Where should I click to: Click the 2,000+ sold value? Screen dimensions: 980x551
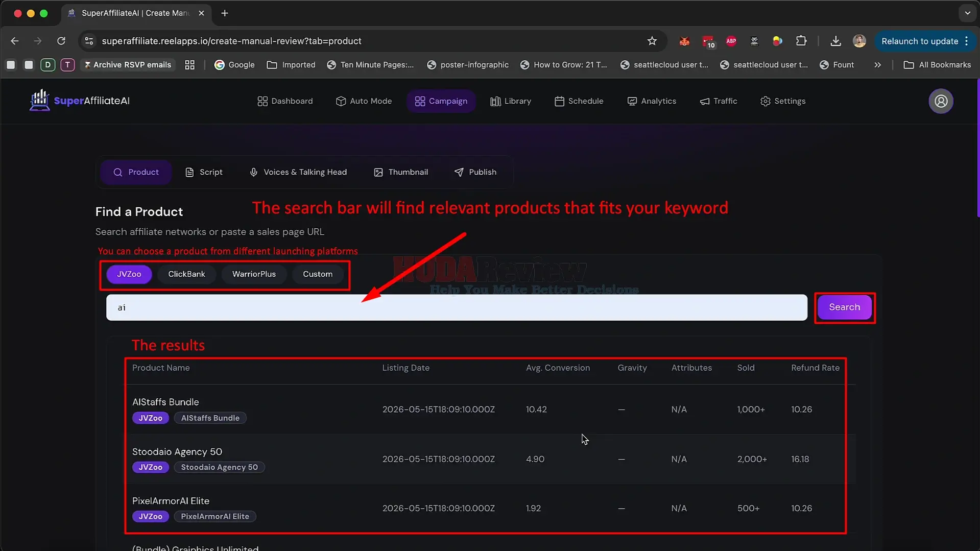point(752,459)
